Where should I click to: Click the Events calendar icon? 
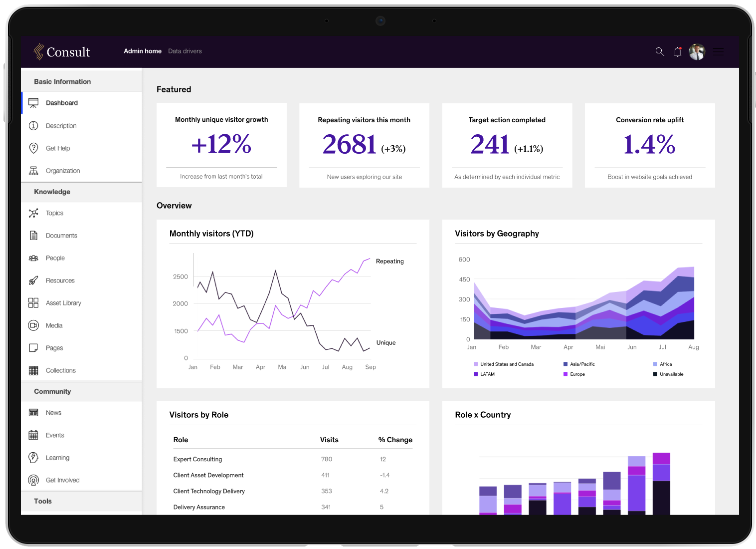[33, 435]
